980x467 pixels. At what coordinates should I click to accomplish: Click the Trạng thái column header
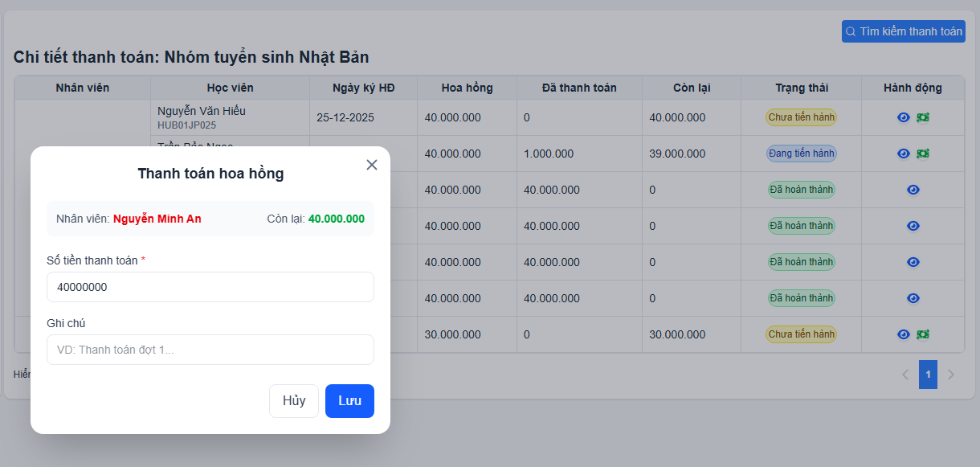pyautogui.click(x=802, y=88)
